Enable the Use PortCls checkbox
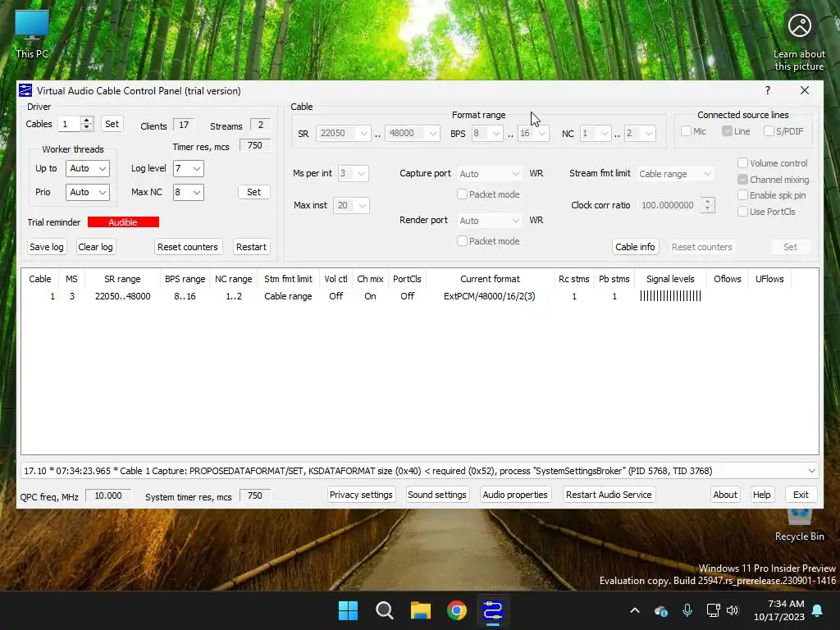The image size is (840, 630). click(742, 212)
